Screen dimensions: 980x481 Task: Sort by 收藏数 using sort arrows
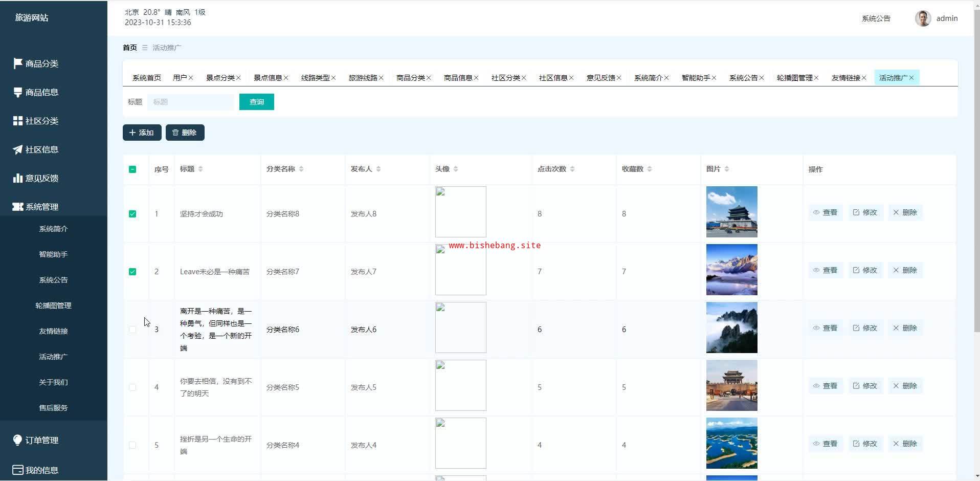[x=650, y=169]
